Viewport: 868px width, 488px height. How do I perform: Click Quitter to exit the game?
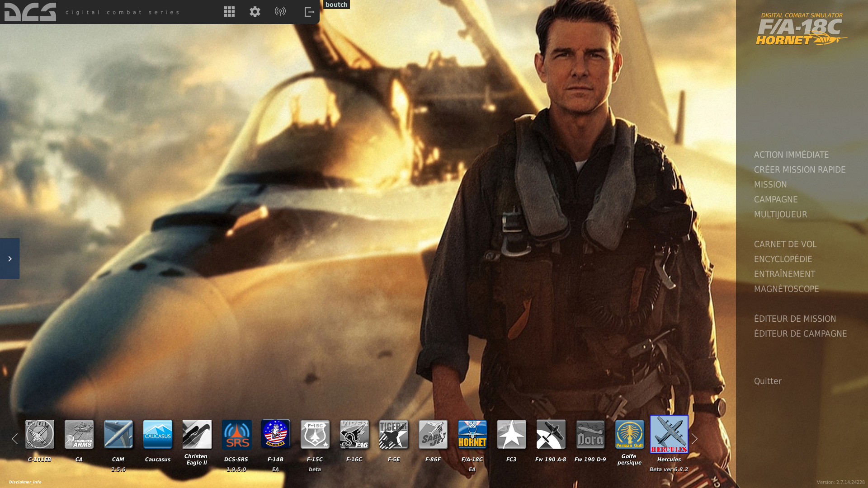(768, 381)
